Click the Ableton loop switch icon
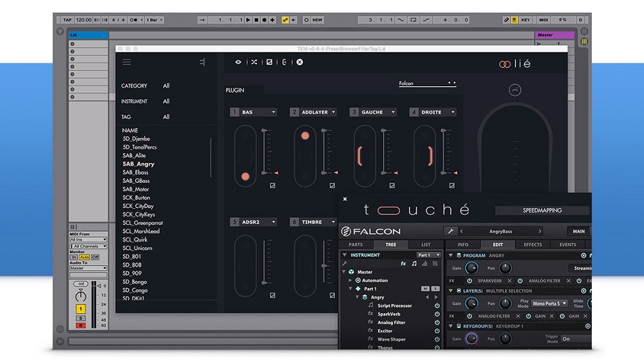Screen dimensions: 644x362 tap(413, 20)
